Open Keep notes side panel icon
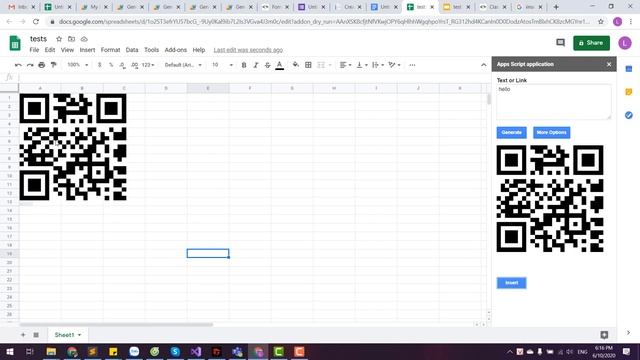640x360 pixels. [x=629, y=92]
